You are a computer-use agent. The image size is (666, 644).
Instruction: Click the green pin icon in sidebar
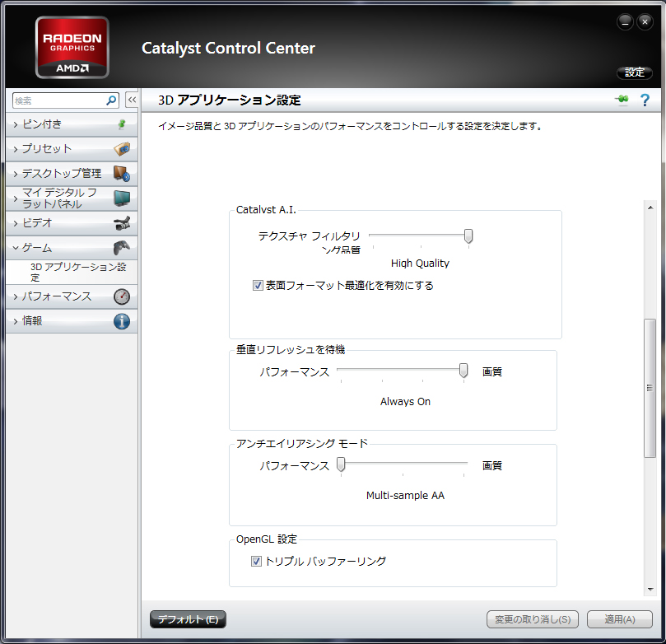pyautogui.click(x=122, y=124)
